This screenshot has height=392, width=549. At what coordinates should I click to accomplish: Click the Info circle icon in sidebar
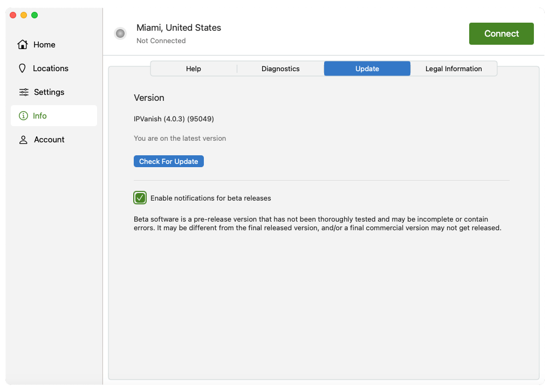pyautogui.click(x=23, y=116)
